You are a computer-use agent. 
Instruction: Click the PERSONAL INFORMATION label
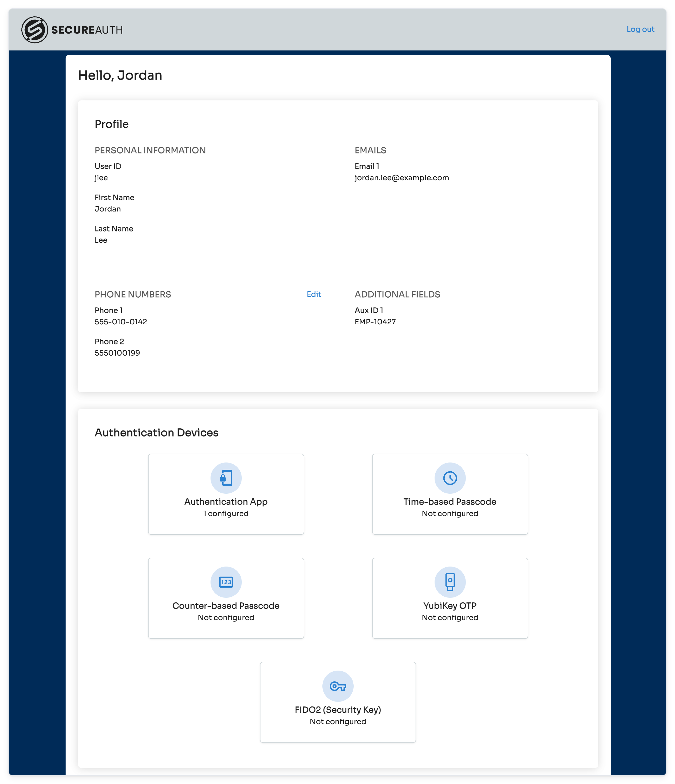150,150
